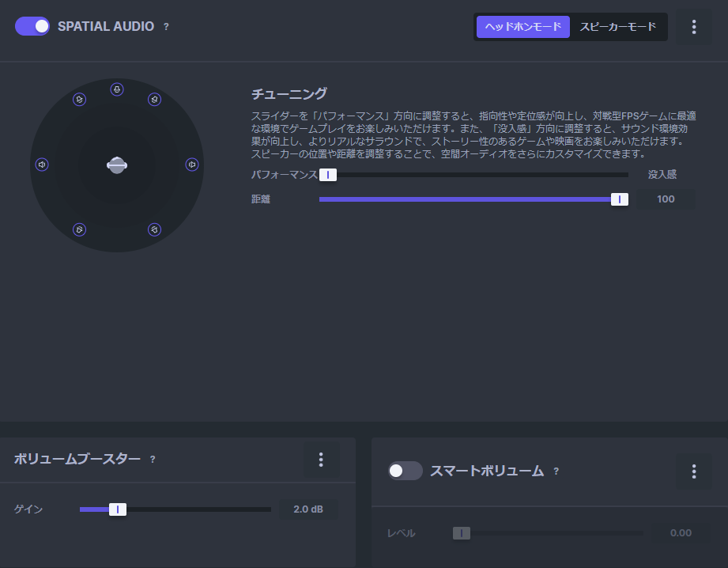Screen dimensions: 728x568
Task: Open the Spatial Audio three-dot options menu
Action: pos(694,27)
